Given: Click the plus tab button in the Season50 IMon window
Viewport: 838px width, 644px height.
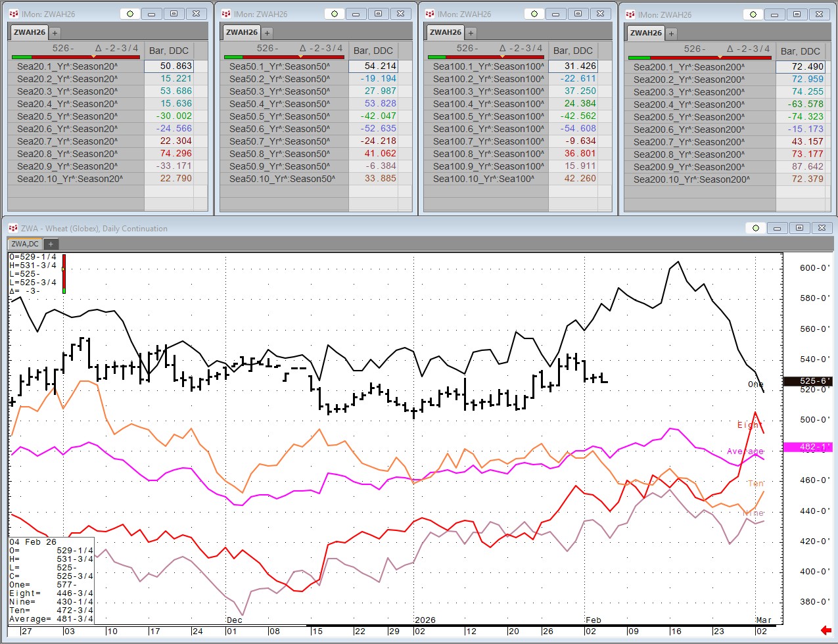Looking at the screenshot, I should click(x=267, y=32).
